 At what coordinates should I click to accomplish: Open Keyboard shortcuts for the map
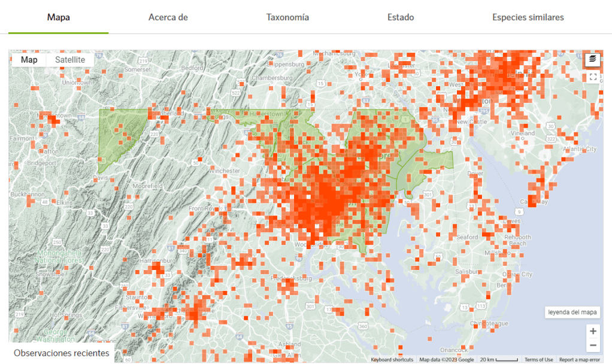pyautogui.click(x=392, y=359)
